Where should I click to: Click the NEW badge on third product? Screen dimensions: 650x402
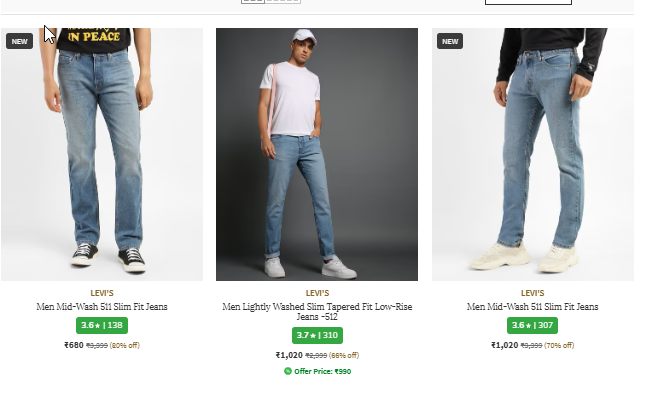450,41
